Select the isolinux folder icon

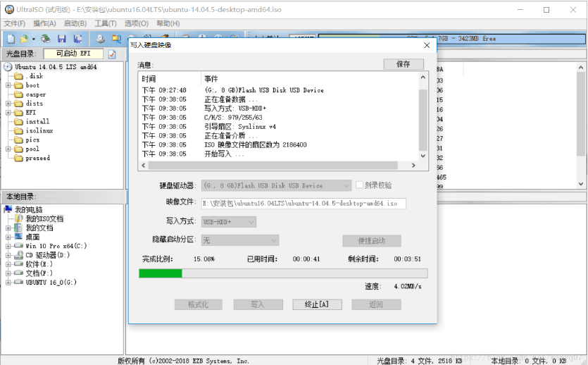[18, 130]
